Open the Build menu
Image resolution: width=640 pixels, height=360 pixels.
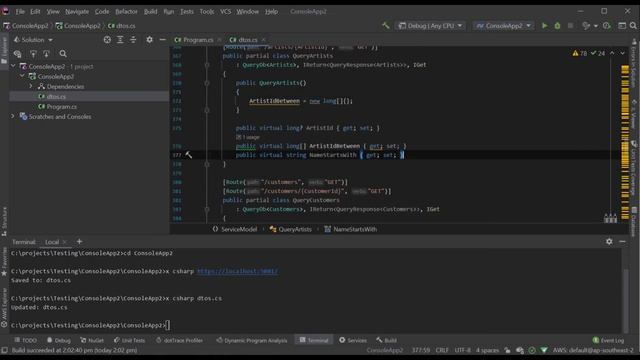tap(151, 11)
